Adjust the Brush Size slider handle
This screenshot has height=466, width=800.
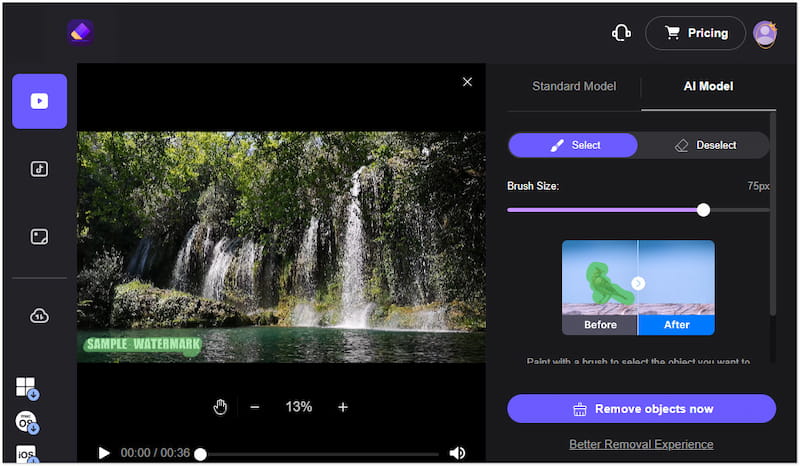coord(703,210)
